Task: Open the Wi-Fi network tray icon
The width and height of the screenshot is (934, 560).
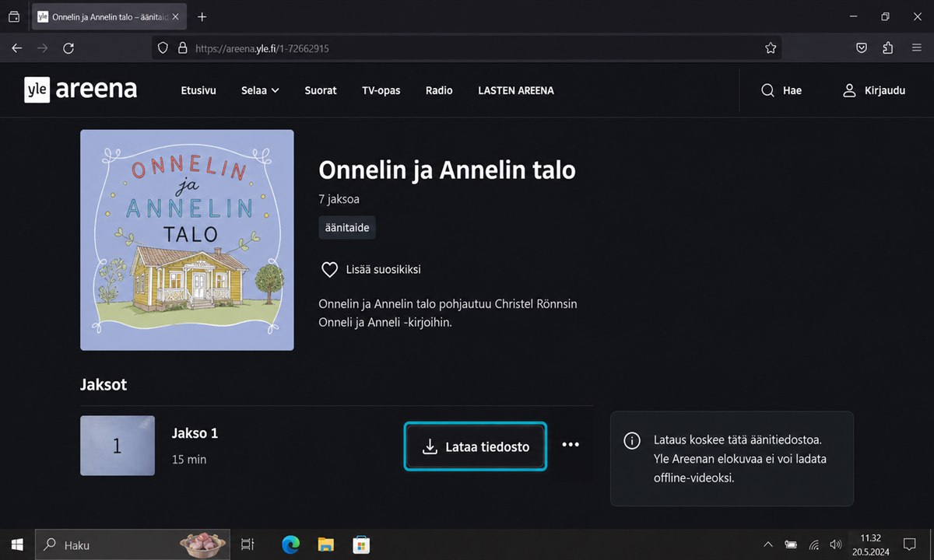Action: coord(814,544)
